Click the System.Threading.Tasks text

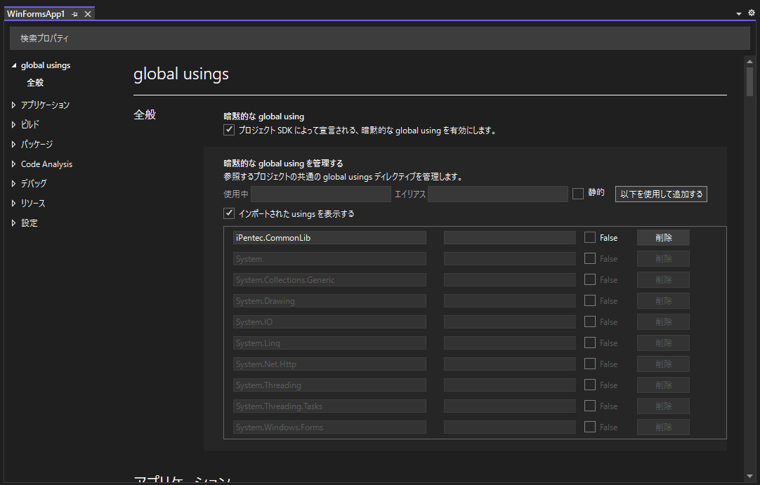[279, 407]
